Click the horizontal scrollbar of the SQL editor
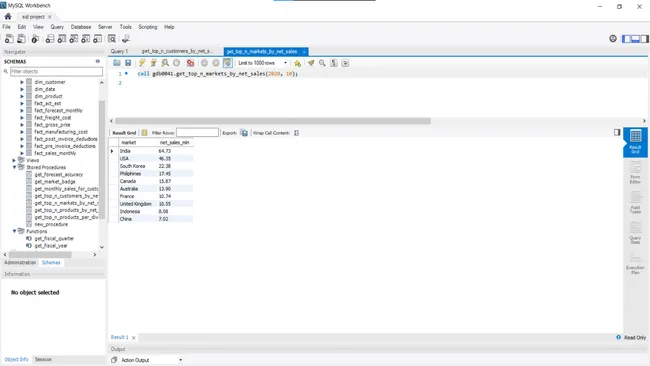The image size is (650, 366). coord(273,121)
